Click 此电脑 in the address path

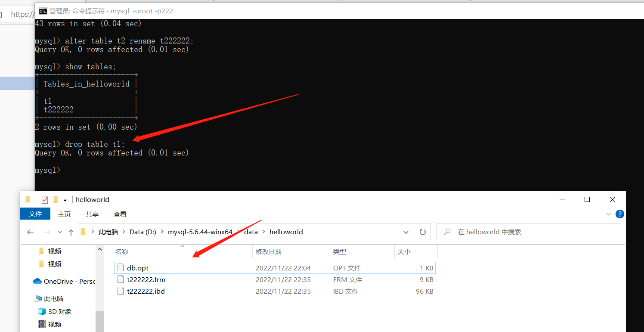pos(108,232)
